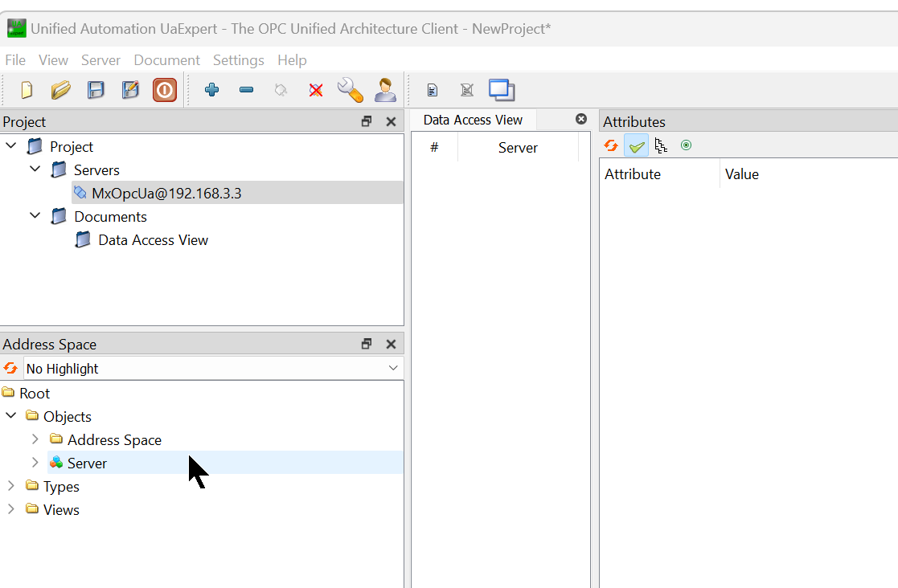Screen dimensions: 898x588
Task: Add server with the blue plus icon
Action: click(212, 90)
